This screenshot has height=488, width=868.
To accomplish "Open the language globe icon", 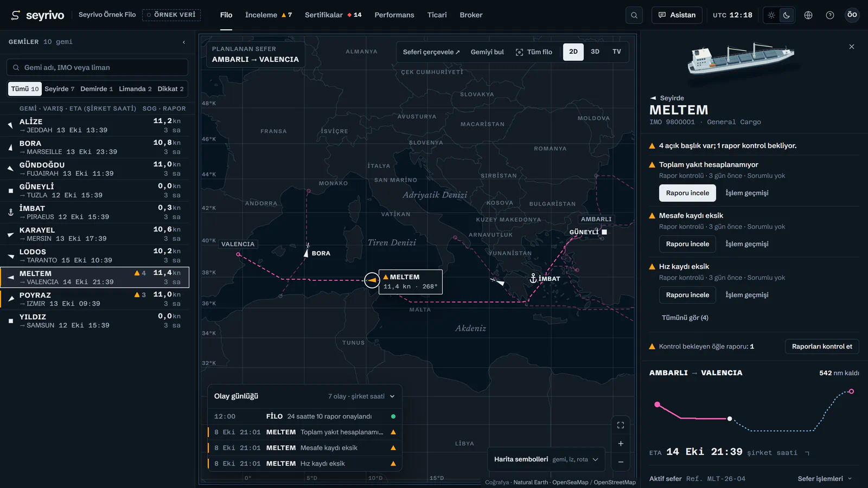I will point(808,15).
